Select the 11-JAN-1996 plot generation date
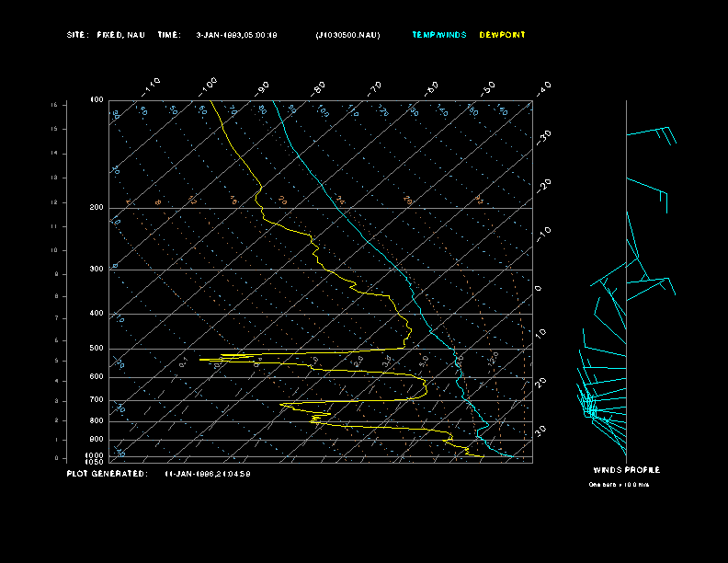 [x=208, y=474]
